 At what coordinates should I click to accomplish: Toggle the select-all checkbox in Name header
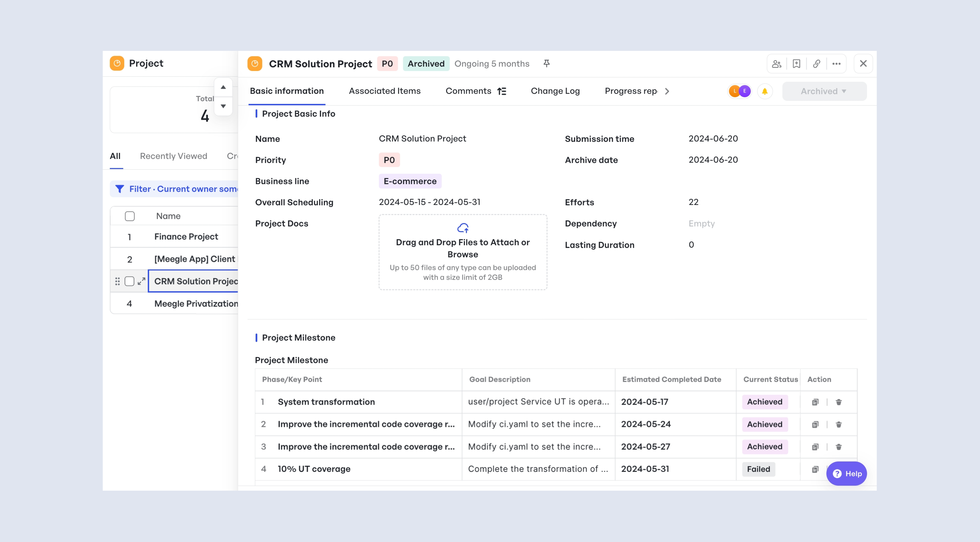coord(130,216)
